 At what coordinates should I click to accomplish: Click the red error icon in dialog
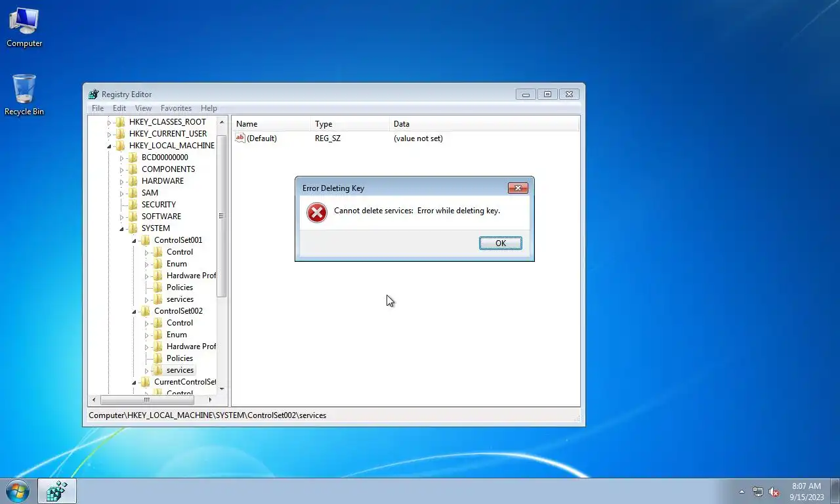[x=317, y=213]
